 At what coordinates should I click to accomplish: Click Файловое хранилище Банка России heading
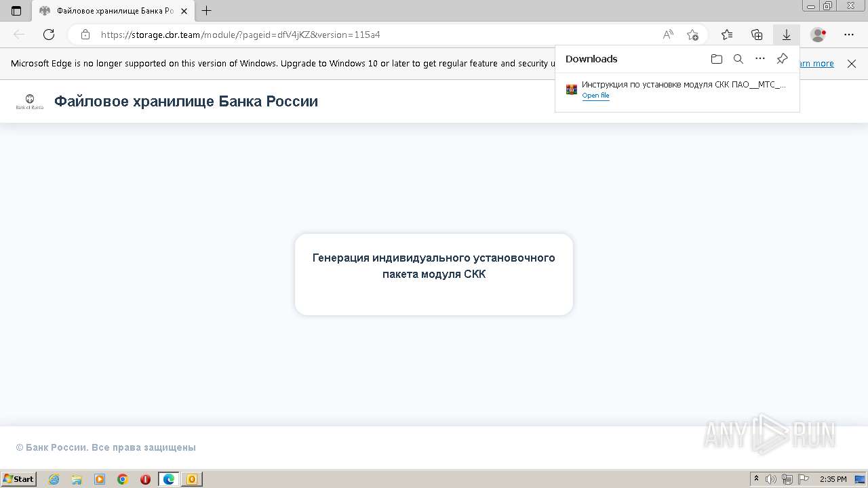(x=186, y=102)
